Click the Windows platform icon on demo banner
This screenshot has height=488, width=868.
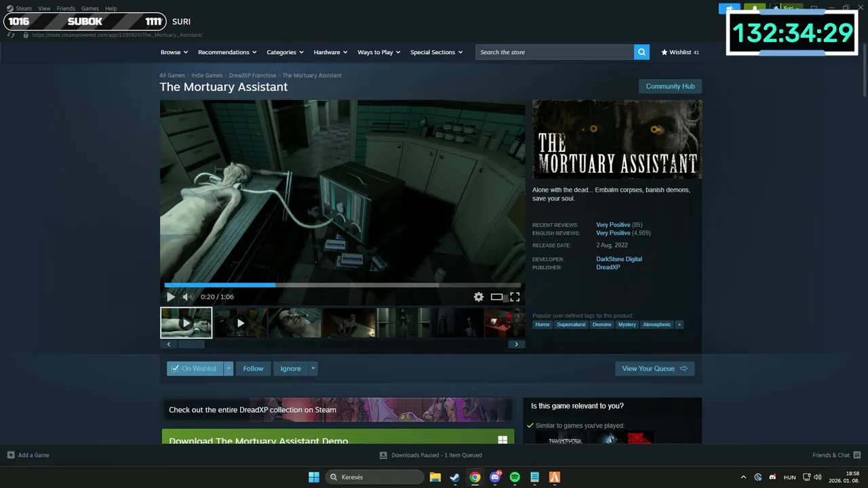click(502, 440)
